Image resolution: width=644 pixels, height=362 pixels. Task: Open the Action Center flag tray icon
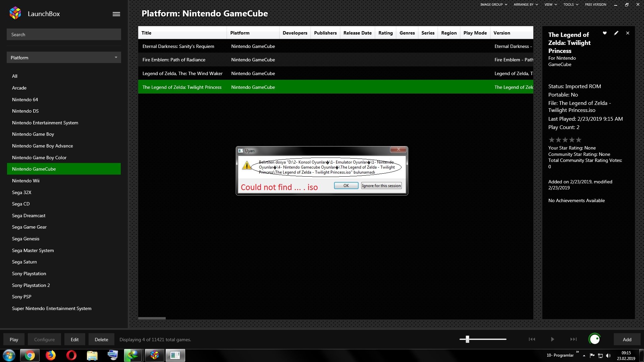592,356
